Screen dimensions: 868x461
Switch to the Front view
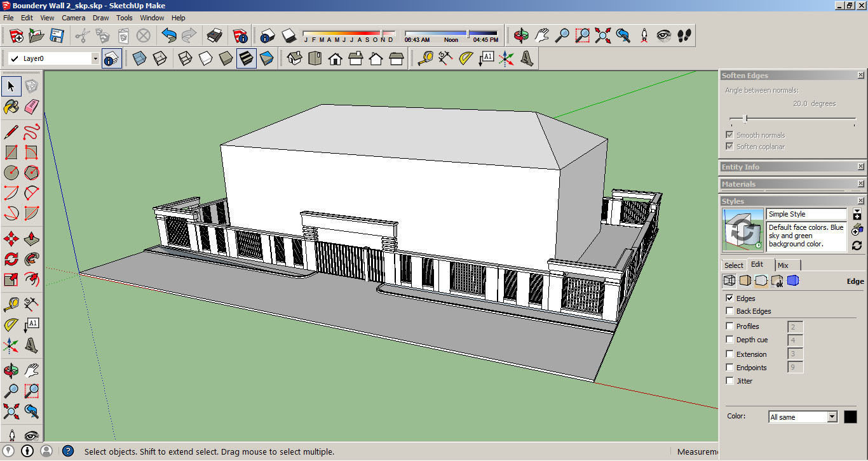point(335,58)
